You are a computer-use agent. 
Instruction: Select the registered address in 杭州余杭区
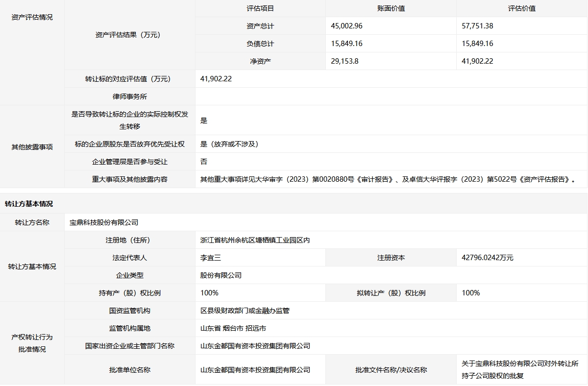point(255,240)
